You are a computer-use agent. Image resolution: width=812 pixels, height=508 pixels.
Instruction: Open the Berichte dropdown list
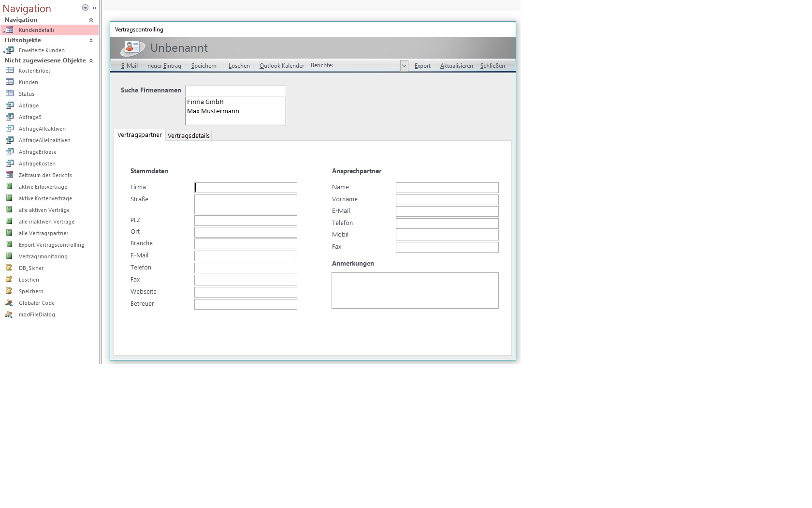point(404,66)
